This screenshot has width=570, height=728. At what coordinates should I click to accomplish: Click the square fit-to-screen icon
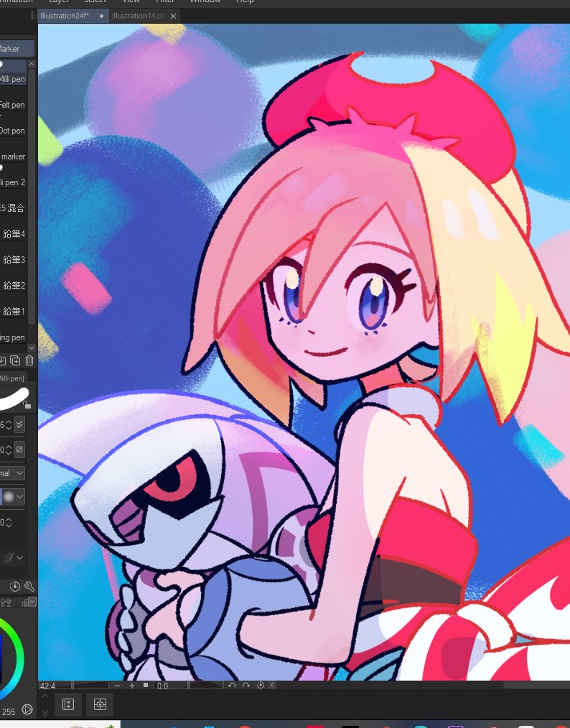pyautogui.click(x=145, y=686)
